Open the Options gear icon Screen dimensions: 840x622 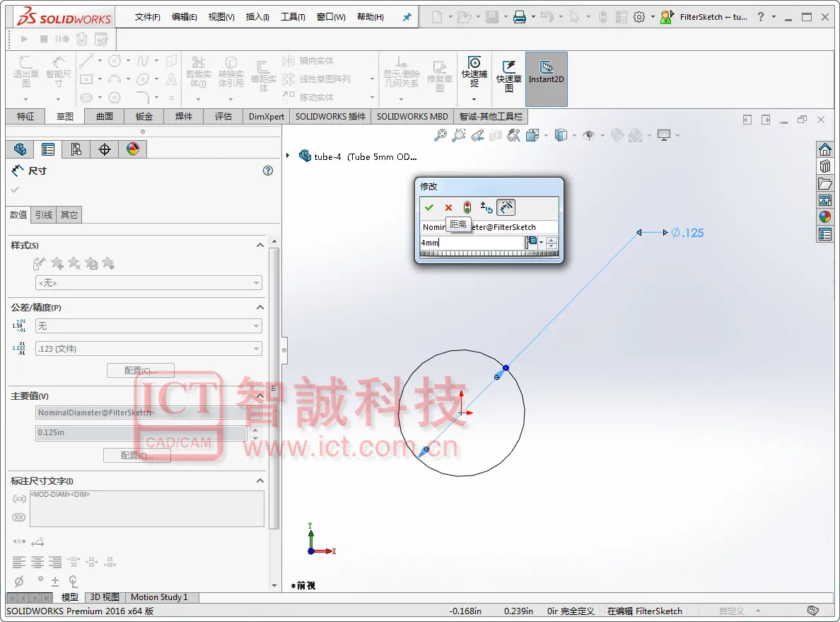click(639, 17)
